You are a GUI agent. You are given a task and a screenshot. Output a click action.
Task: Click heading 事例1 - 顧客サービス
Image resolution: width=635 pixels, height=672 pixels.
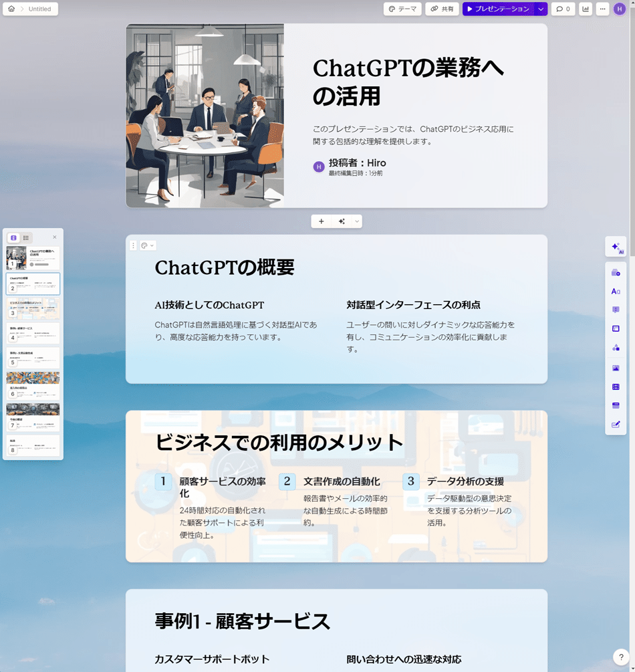243,621
